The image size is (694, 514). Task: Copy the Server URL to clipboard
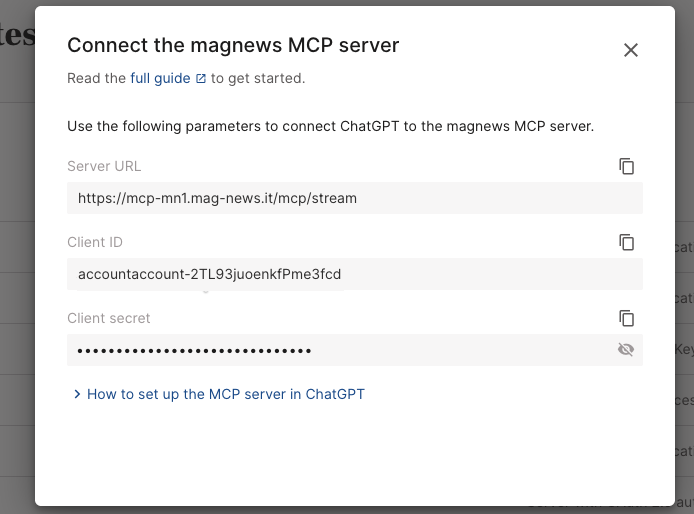[x=627, y=166]
